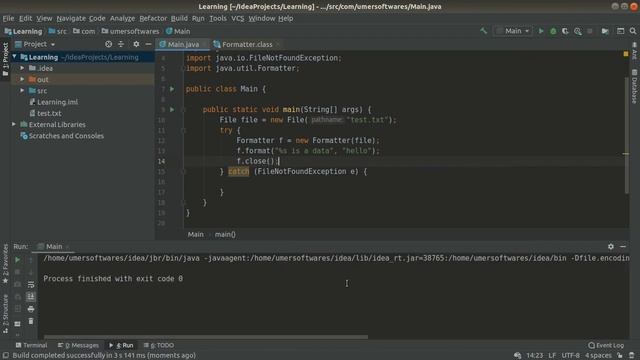Open the VCS menu
The image size is (640, 360).
pos(238,18)
